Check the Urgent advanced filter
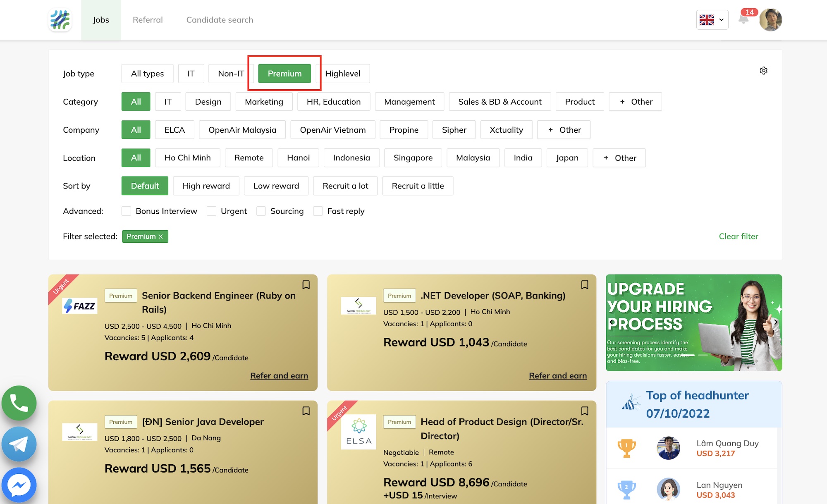Image resolution: width=827 pixels, height=504 pixels. click(x=211, y=211)
